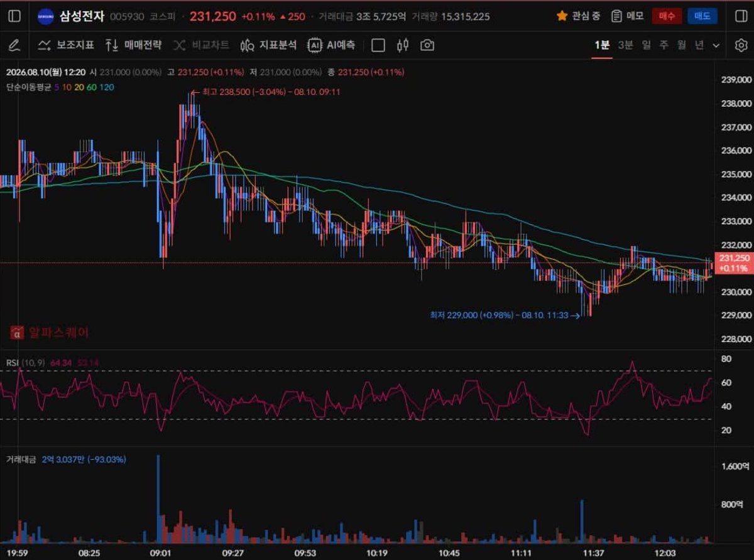Open the AI예측 prediction tool
This screenshot has width=754, height=560.
click(x=331, y=45)
